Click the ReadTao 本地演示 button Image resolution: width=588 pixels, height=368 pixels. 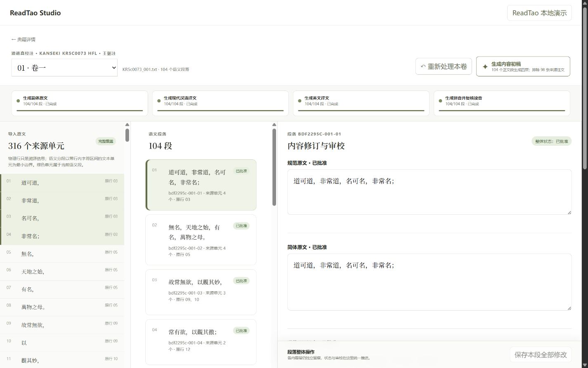(539, 13)
